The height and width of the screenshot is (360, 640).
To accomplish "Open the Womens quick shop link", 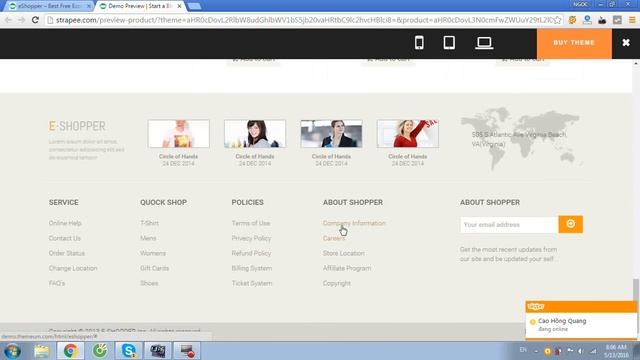I will 153,253.
